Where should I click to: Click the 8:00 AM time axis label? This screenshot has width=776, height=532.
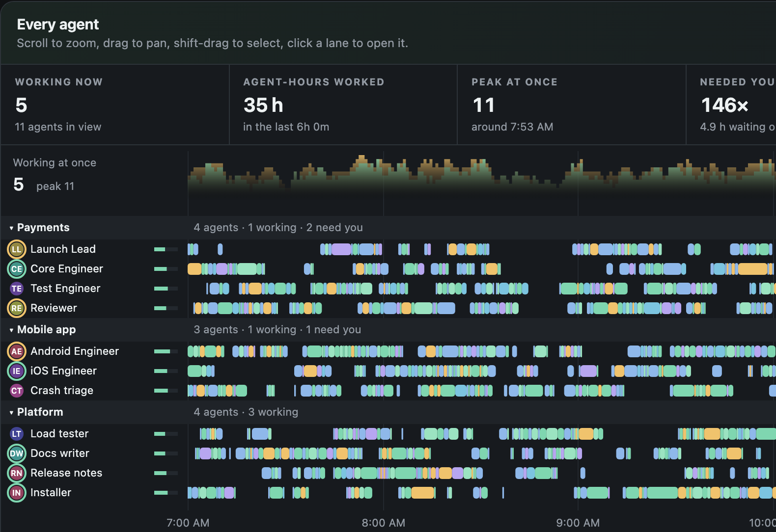click(x=384, y=523)
